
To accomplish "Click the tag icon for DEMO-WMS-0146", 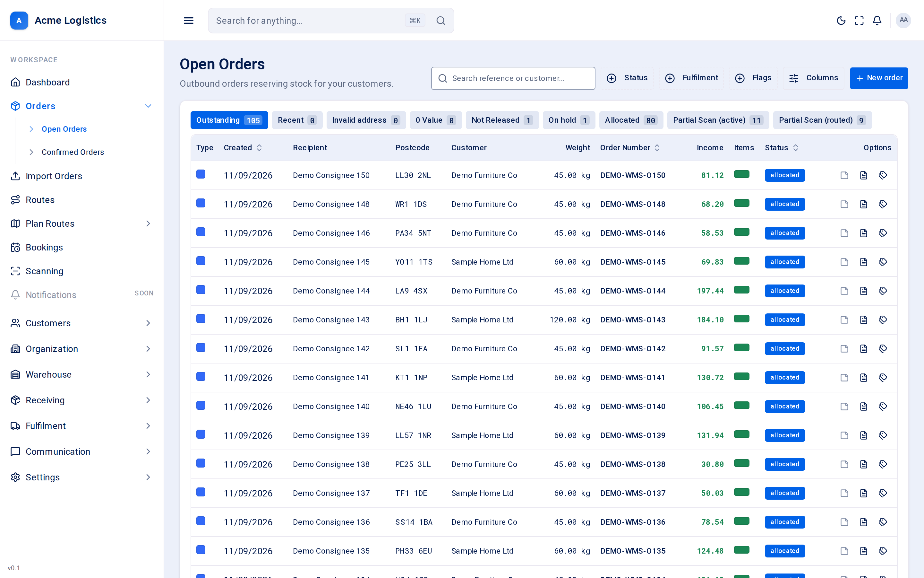I will click(883, 233).
